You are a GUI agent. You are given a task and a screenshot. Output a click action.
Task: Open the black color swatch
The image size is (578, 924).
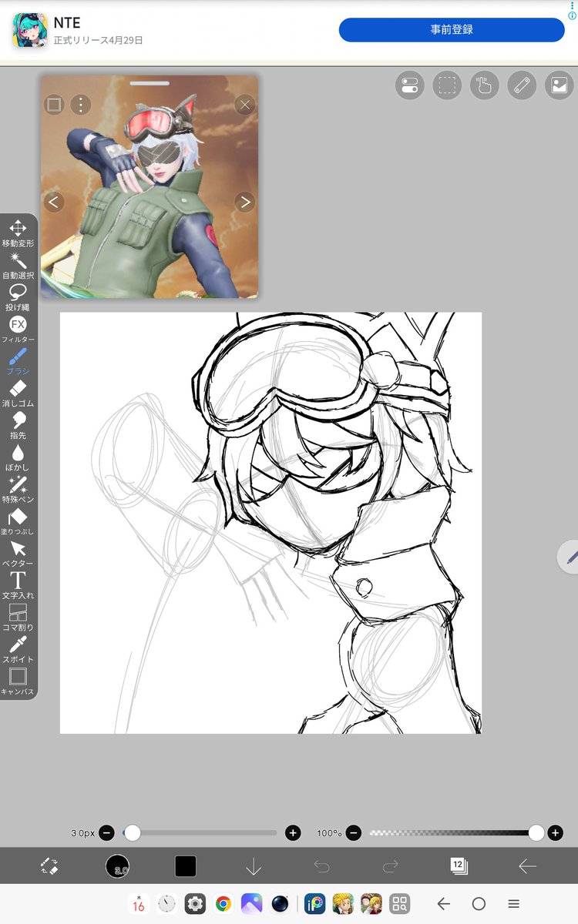point(186,866)
